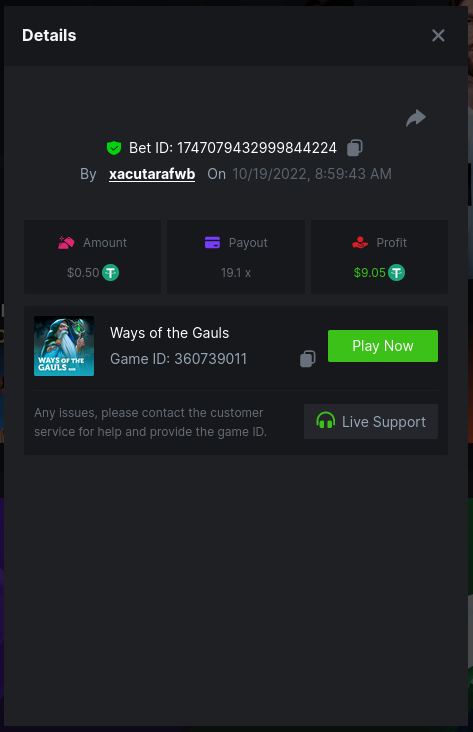Open Ways of the Gauls game thumbnail

pos(64,346)
